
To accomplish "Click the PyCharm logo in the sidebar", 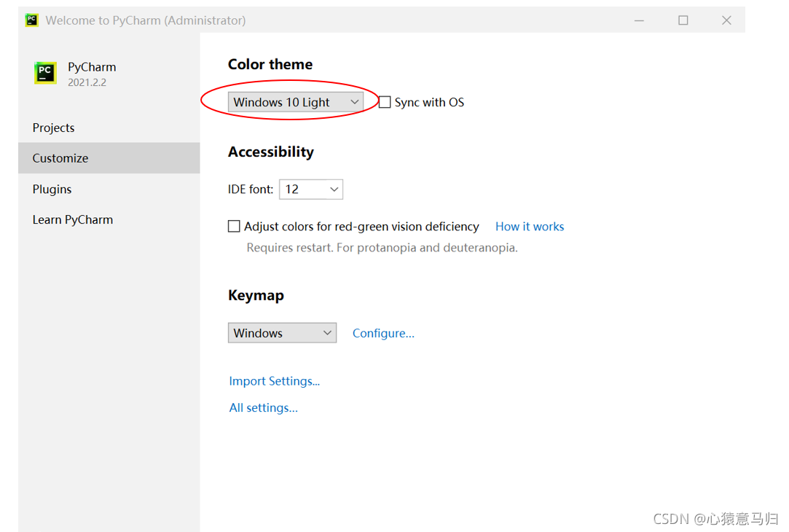I will (45, 73).
